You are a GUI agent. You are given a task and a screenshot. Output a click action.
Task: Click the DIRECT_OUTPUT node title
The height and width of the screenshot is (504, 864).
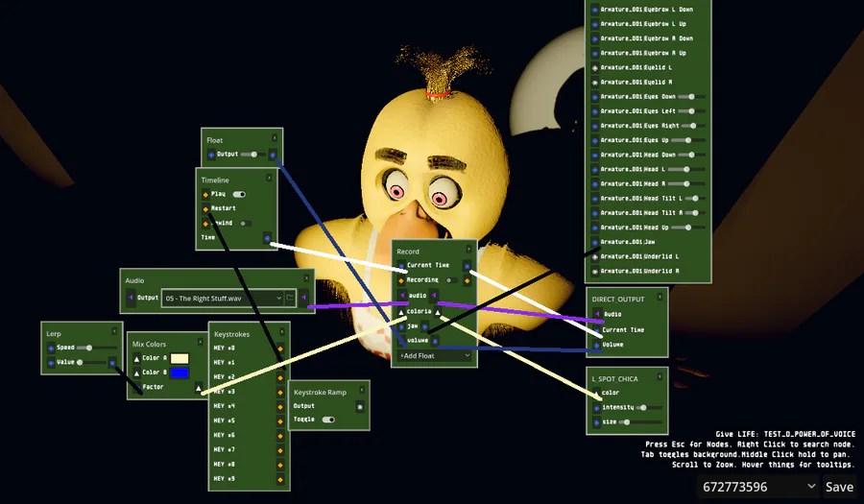[x=617, y=300]
